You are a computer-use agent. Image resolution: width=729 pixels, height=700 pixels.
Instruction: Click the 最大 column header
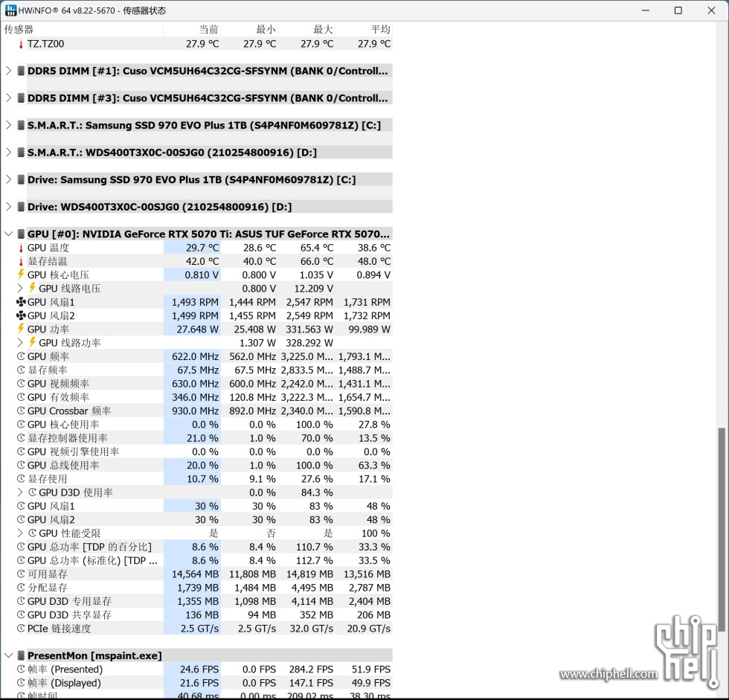coord(306,29)
